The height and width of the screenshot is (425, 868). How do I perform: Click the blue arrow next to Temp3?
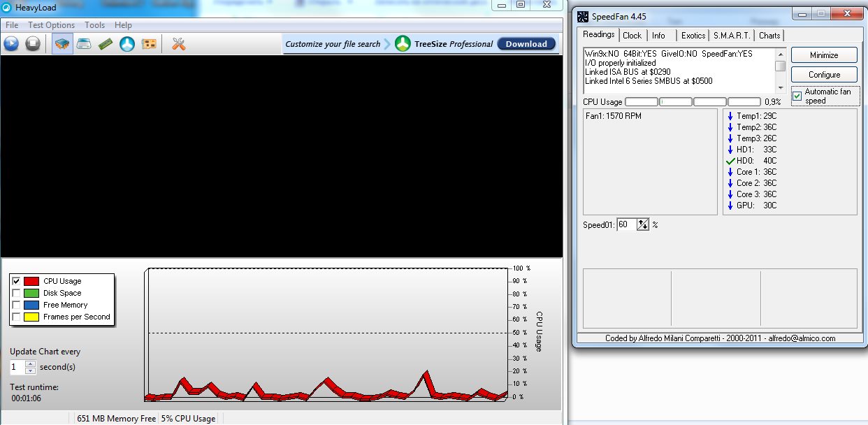pyautogui.click(x=730, y=138)
